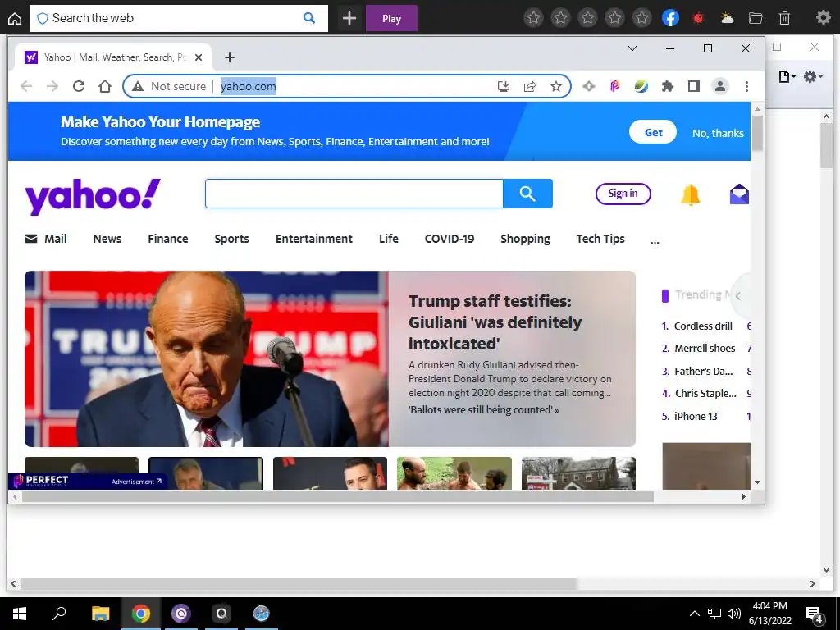Open Mail in Yahoo nav
840x630 pixels.
pos(46,239)
